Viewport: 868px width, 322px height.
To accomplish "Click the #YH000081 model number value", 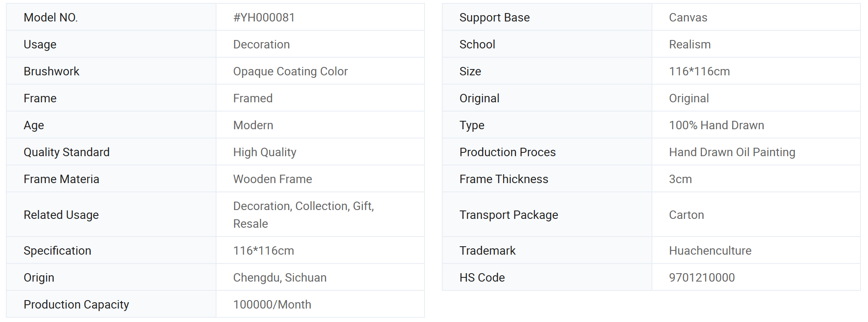I will (x=264, y=17).
